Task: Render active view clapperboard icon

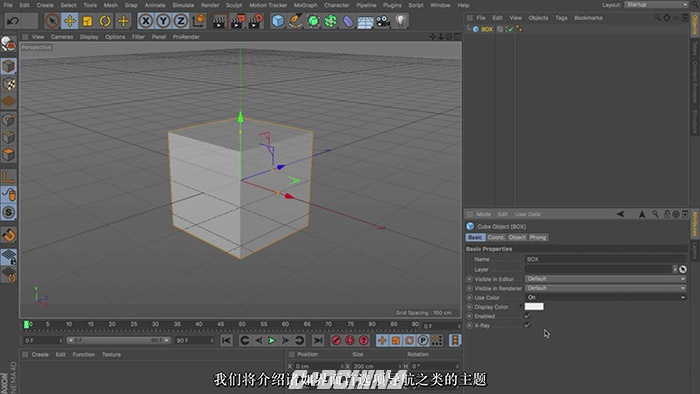Action: (220, 21)
